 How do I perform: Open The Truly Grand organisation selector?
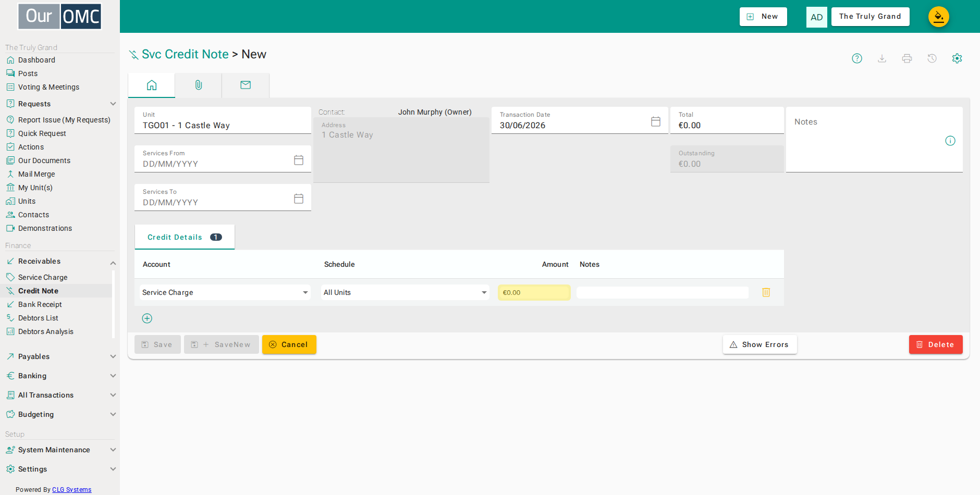click(x=870, y=17)
